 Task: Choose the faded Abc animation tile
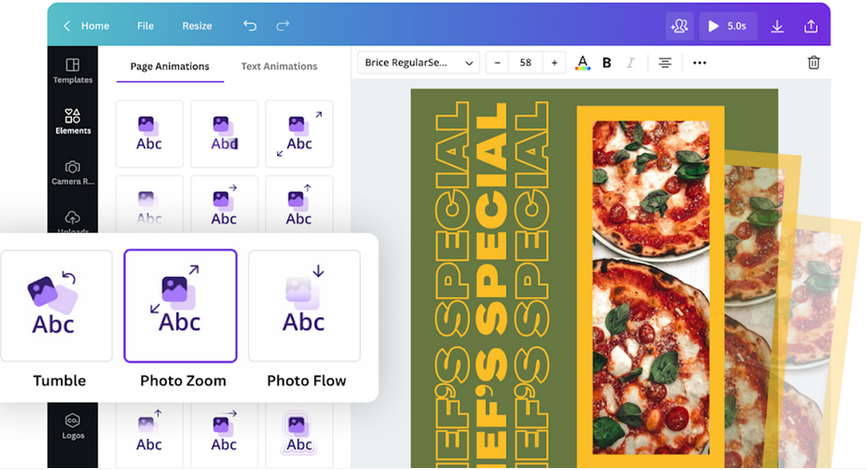coord(149,205)
